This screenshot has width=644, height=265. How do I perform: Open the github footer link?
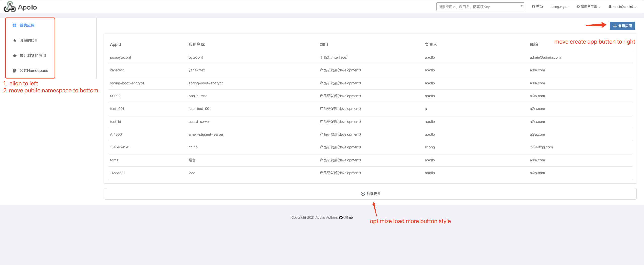click(348, 218)
